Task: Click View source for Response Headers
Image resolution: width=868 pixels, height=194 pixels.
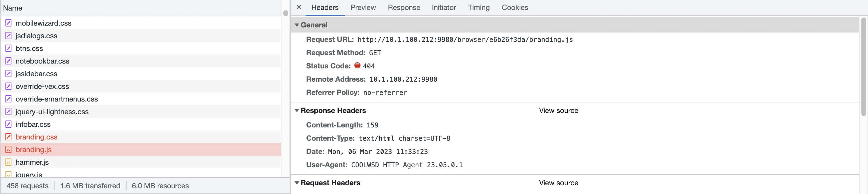Action: (x=558, y=111)
